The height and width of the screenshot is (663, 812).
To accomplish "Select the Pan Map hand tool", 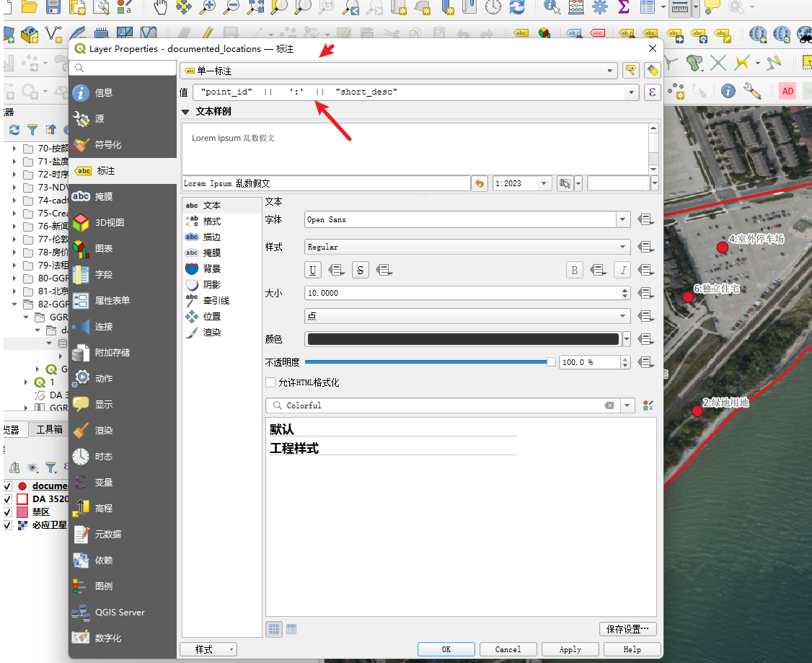I will click(161, 6).
